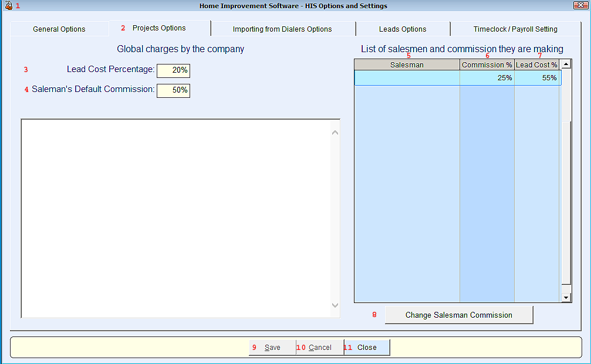Click the salesmen grid scroll down arrow

click(566, 297)
